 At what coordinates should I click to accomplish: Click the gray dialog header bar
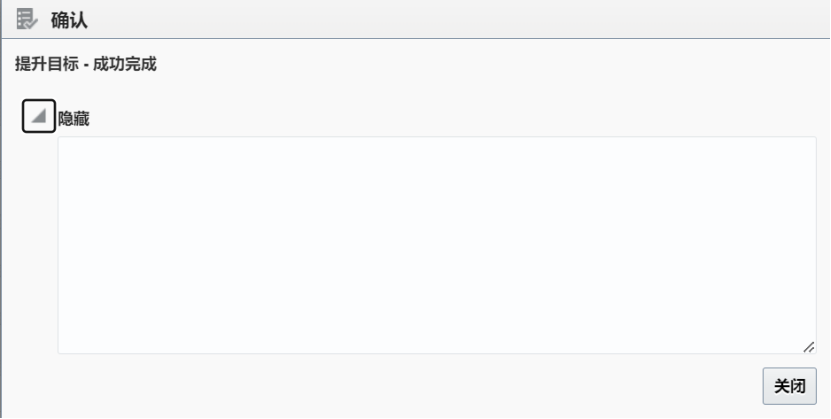click(x=416, y=19)
